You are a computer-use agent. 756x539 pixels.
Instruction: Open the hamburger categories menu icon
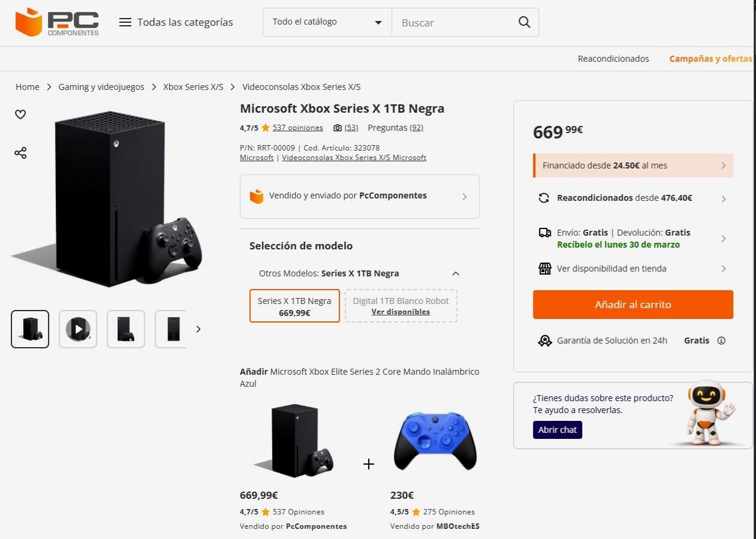point(125,22)
